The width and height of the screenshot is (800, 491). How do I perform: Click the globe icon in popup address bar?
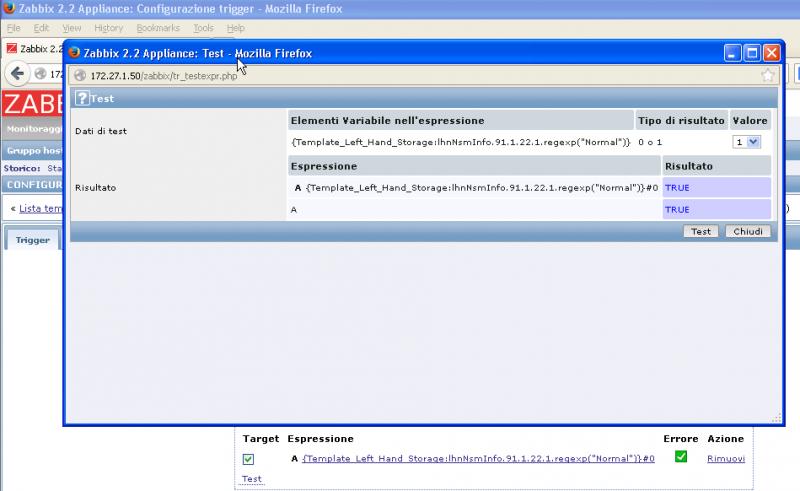click(x=80, y=76)
